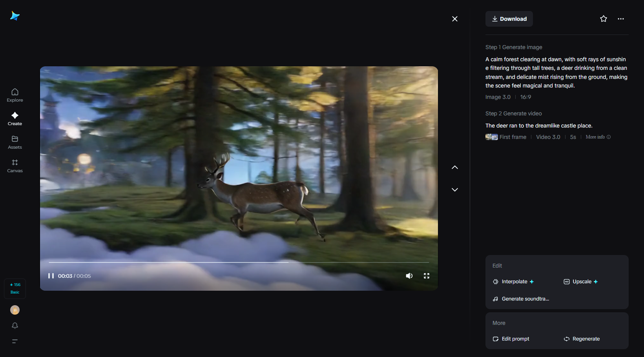This screenshot has height=357, width=644.
Task: Seek along the video progress bar
Action: coord(239,262)
